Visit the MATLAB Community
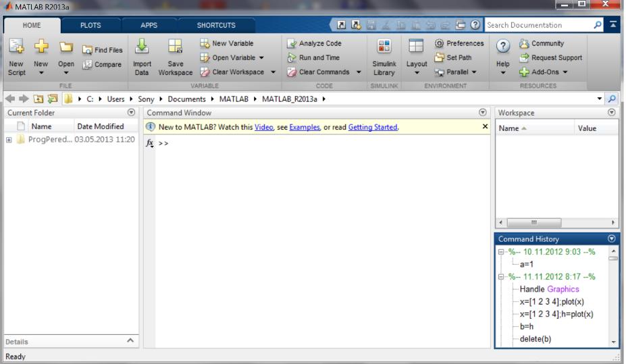 [542, 43]
